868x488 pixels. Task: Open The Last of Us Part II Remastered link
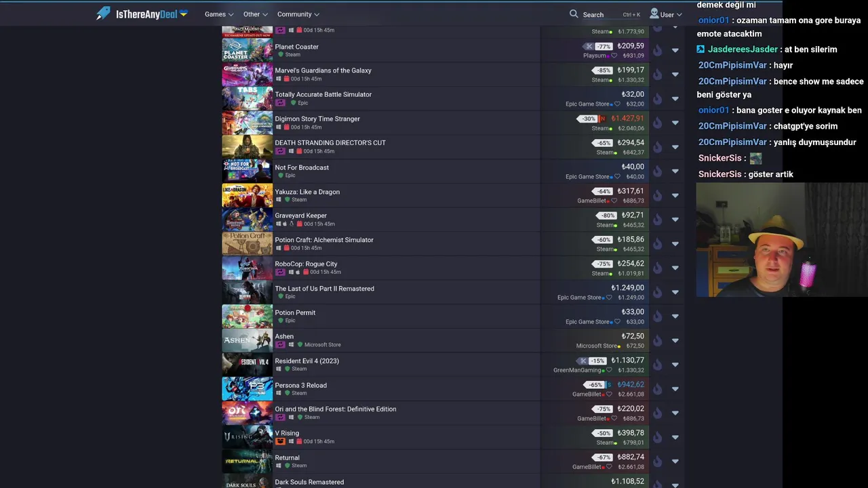[x=324, y=289]
